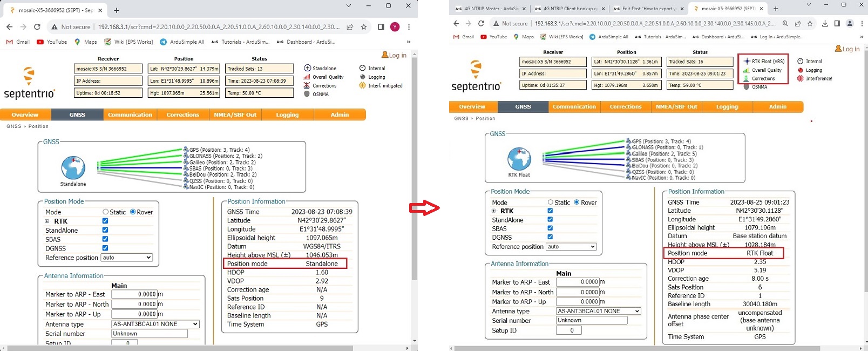Open the Chrome profile avatar 'Y'

tap(395, 26)
